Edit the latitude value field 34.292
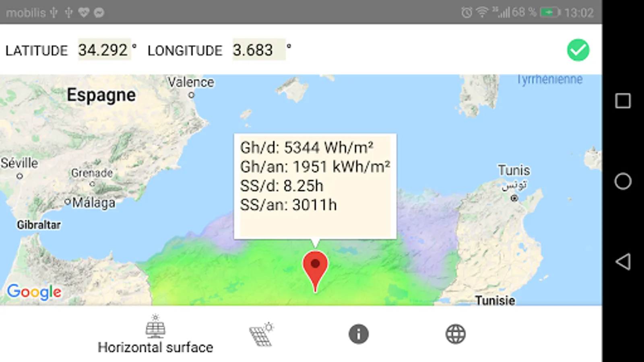The width and height of the screenshot is (644, 362). click(104, 49)
